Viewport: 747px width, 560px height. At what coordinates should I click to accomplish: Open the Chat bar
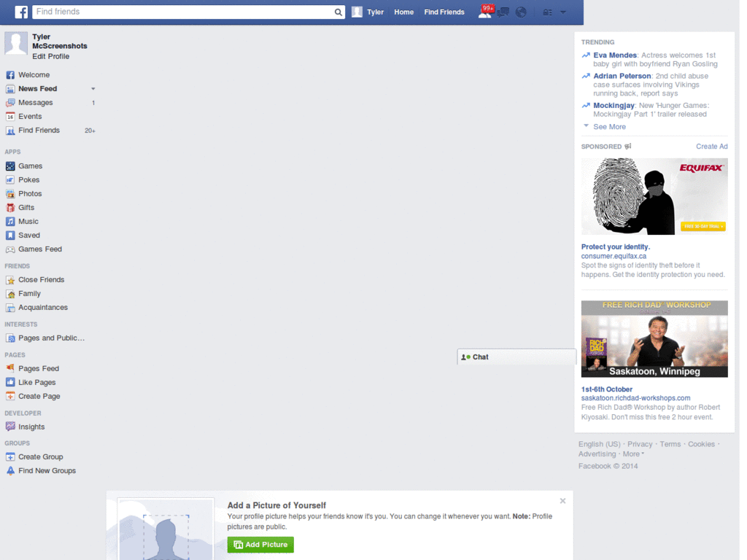click(516, 357)
